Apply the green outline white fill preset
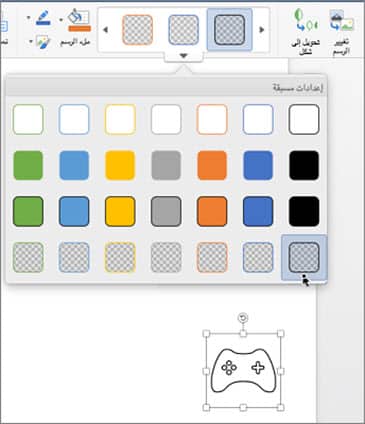This screenshot has height=424, width=365. (28, 119)
